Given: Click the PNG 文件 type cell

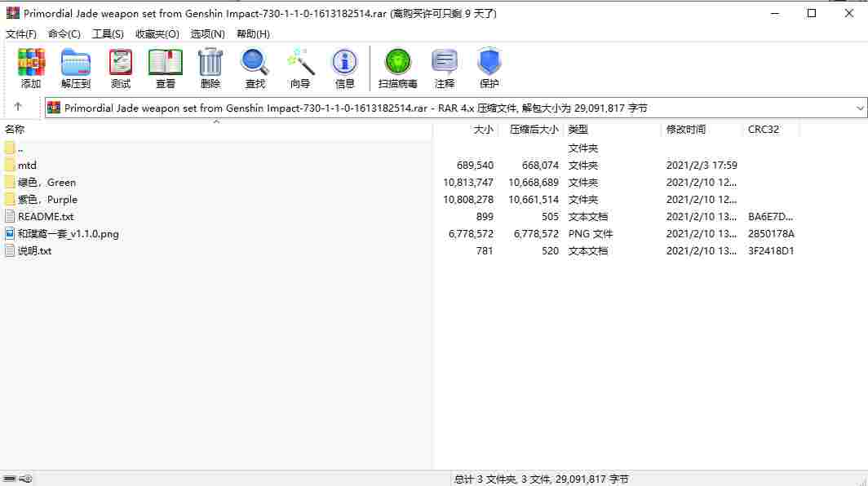Looking at the screenshot, I should pyautogui.click(x=591, y=233).
